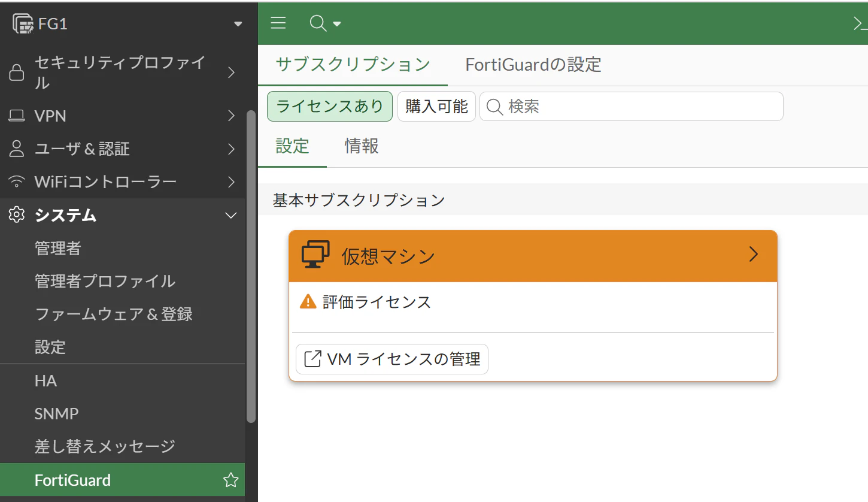Click the 検索 input field
The width and height of the screenshot is (868, 502).
(x=632, y=107)
